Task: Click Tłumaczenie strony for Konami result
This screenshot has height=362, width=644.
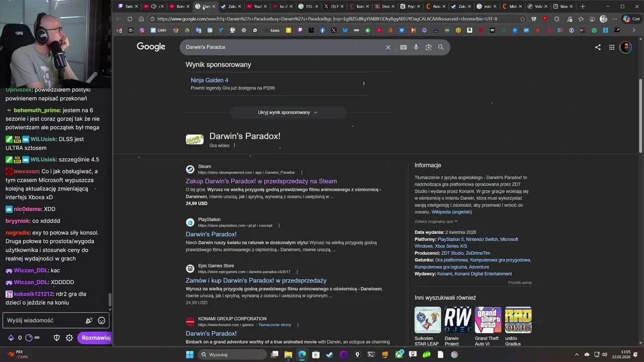Action: [275, 325]
